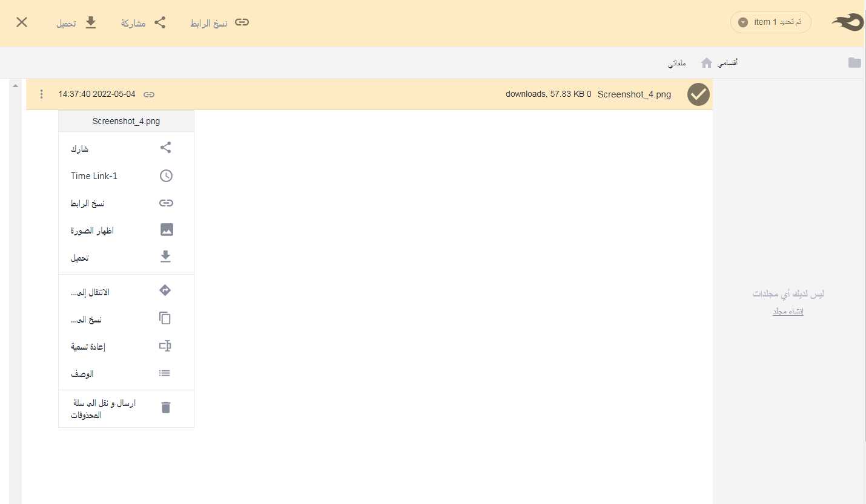Click the copy-to duplicate icon in menu
Screen dimensions: 866x504
click(165, 318)
